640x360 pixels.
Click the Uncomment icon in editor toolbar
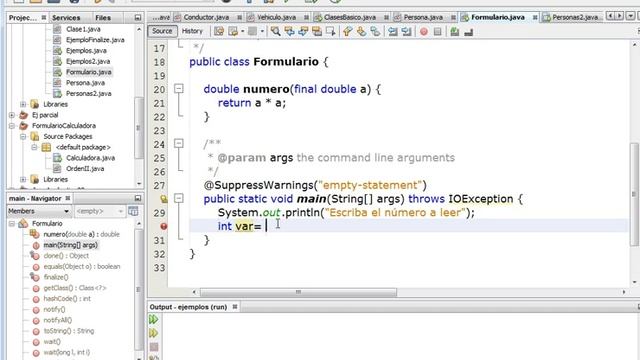(469, 31)
